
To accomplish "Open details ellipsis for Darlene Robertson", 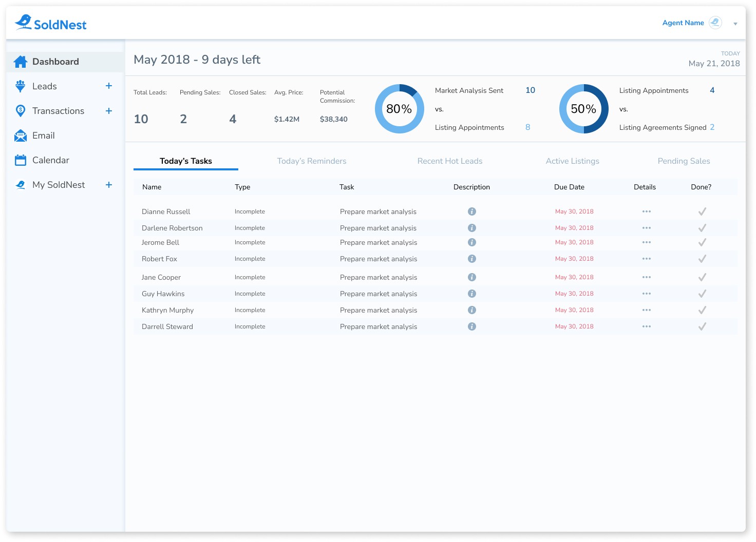I will (647, 228).
